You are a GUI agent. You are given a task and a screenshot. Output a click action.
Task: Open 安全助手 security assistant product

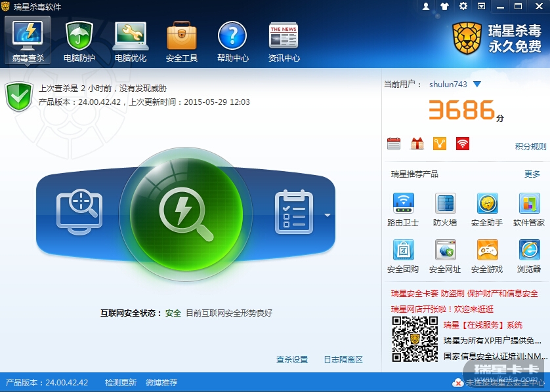click(487, 210)
